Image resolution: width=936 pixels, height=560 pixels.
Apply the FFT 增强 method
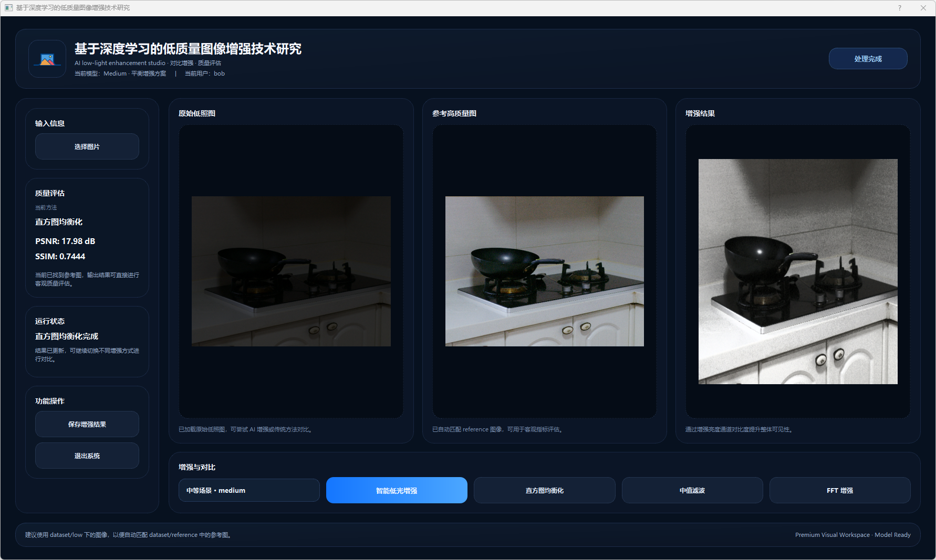839,491
